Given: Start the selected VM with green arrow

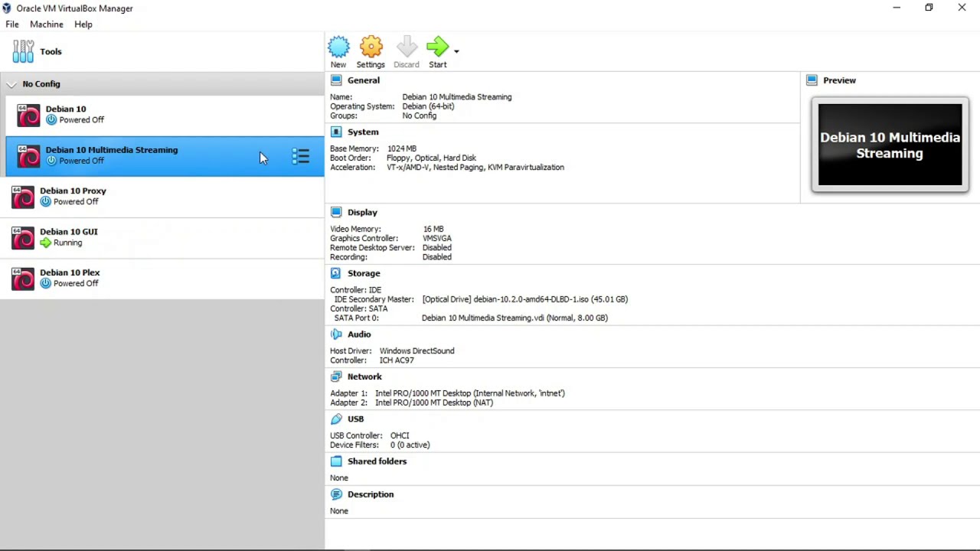Looking at the screenshot, I should pyautogui.click(x=437, y=47).
